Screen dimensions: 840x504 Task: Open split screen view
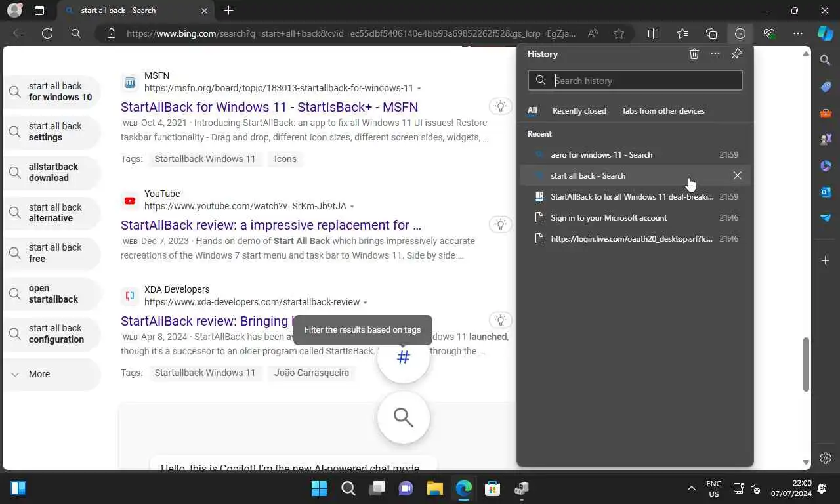click(x=653, y=33)
